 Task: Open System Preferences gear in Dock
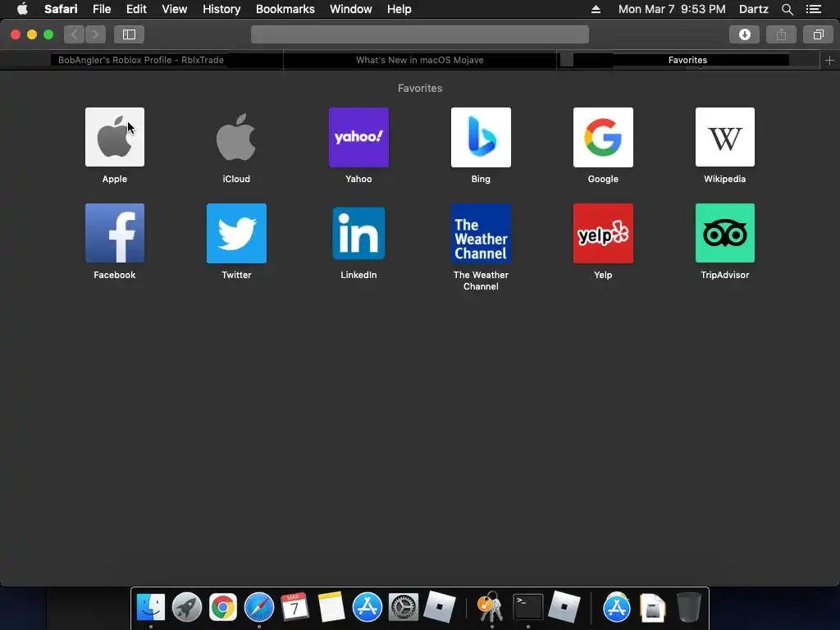403,607
